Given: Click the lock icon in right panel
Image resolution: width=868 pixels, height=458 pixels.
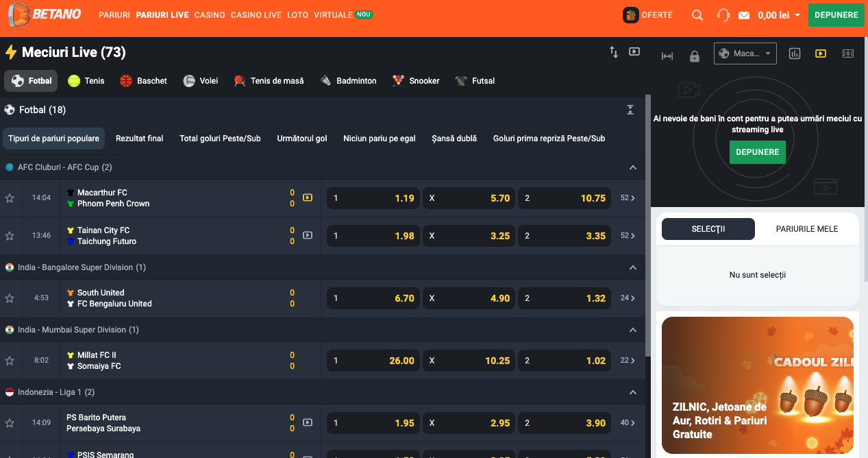Looking at the screenshot, I should [694, 56].
